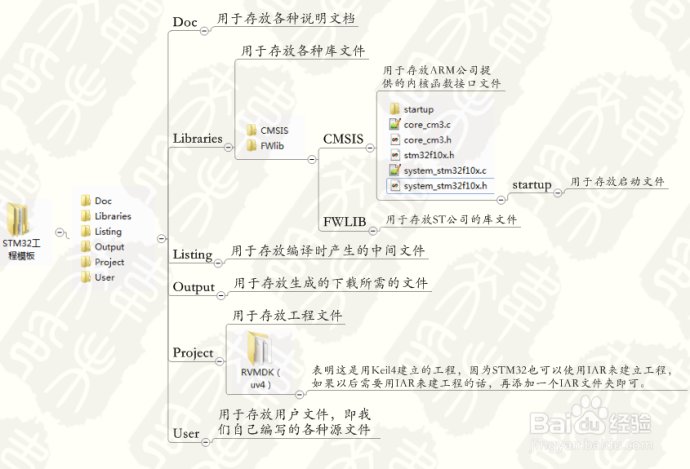Click the note 用于存放生成的下载所需的文件
This screenshot has width=690, height=469.
(x=330, y=283)
